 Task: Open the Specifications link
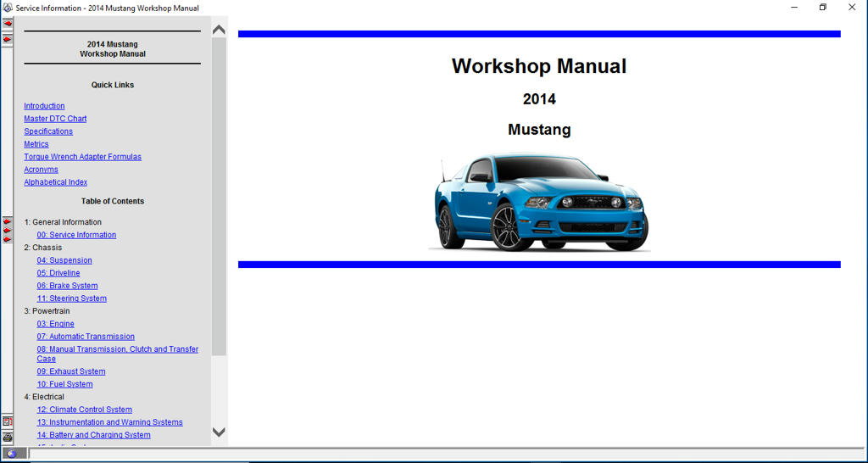pos(48,131)
